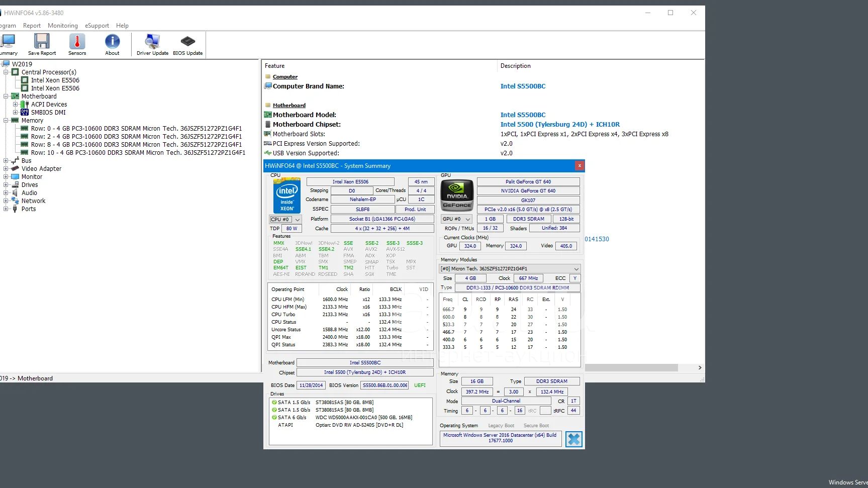
Task: Click the Network icon in tree
Action: [15, 201]
